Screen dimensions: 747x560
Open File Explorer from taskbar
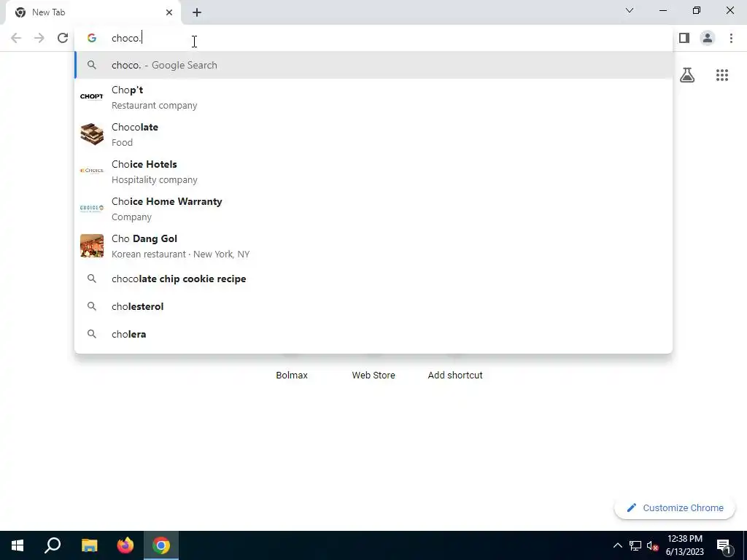pyautogui.click(x=89, y=545)
